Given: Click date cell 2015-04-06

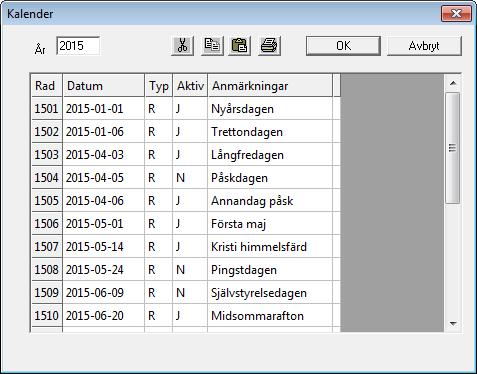Looking at the screenshot, I should 104,201.
